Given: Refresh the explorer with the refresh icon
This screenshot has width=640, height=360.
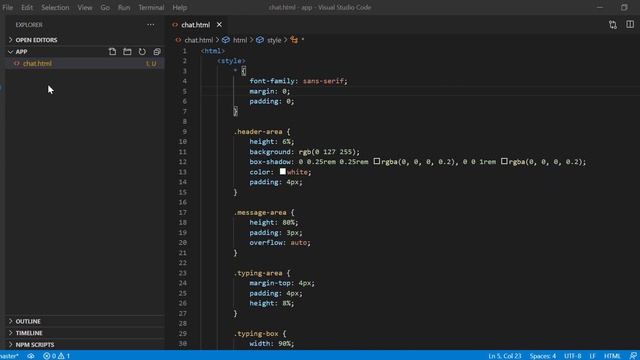Looking at the screenshot, I should click(x=142, y=52).
